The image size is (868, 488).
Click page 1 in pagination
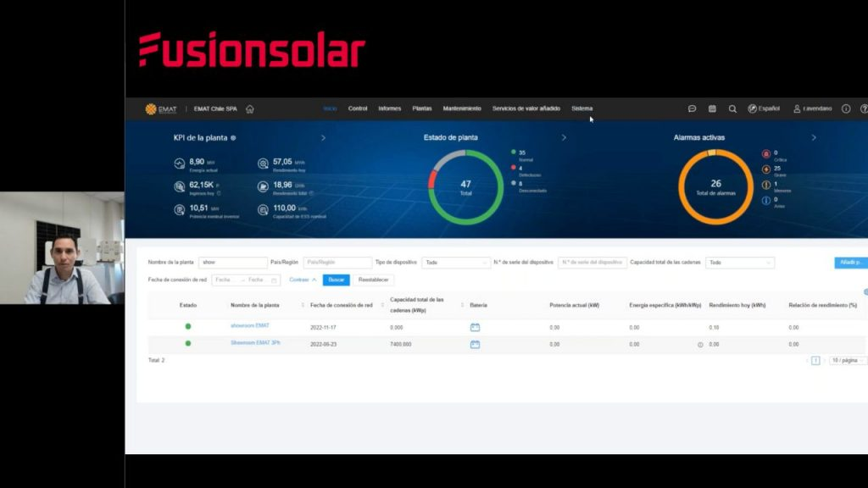(815, 361)
